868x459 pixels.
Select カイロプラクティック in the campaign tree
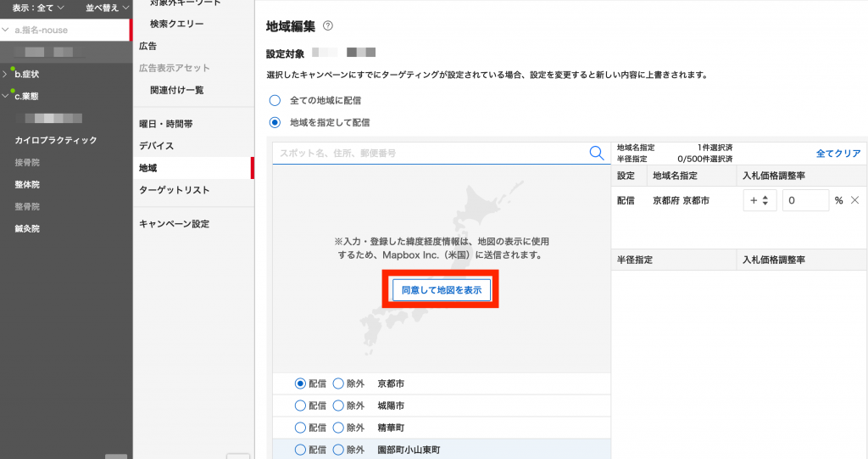point(56,140)
